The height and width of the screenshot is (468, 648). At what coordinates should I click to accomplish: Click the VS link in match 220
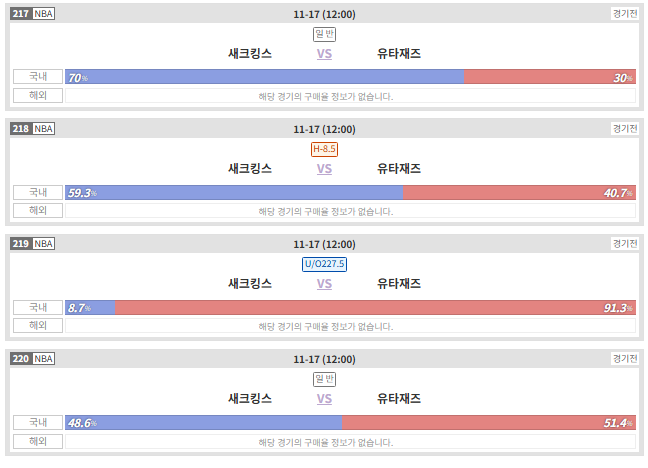(x=324, y=399)
